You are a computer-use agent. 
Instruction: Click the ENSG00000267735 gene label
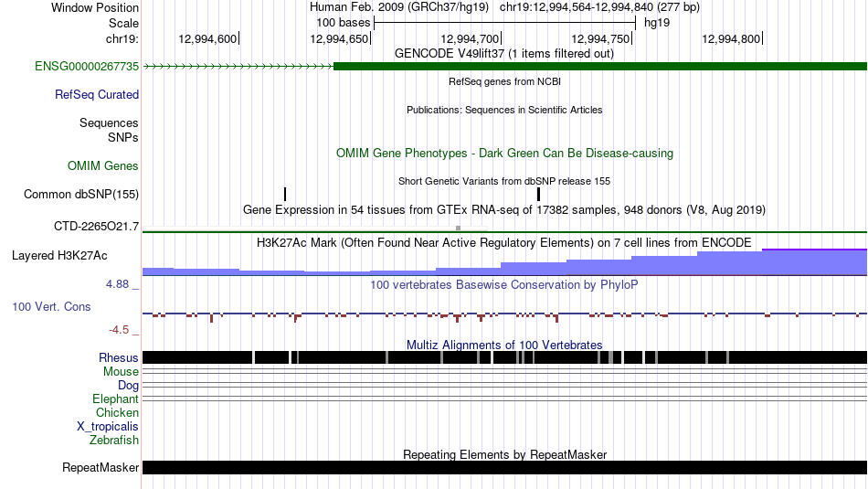coord(87,67)
